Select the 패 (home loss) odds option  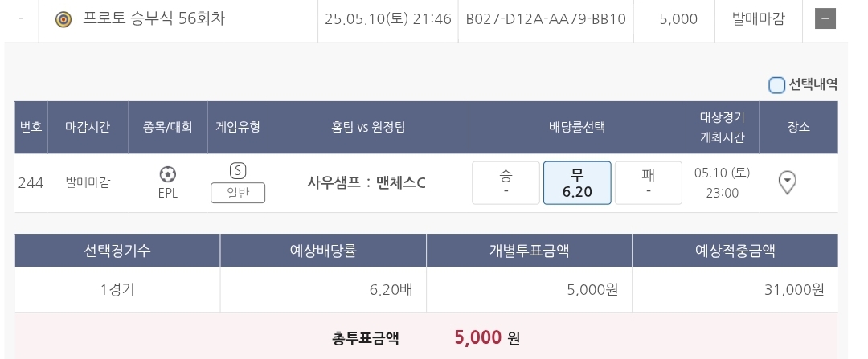pyautogui.click(x=648, y=182)
